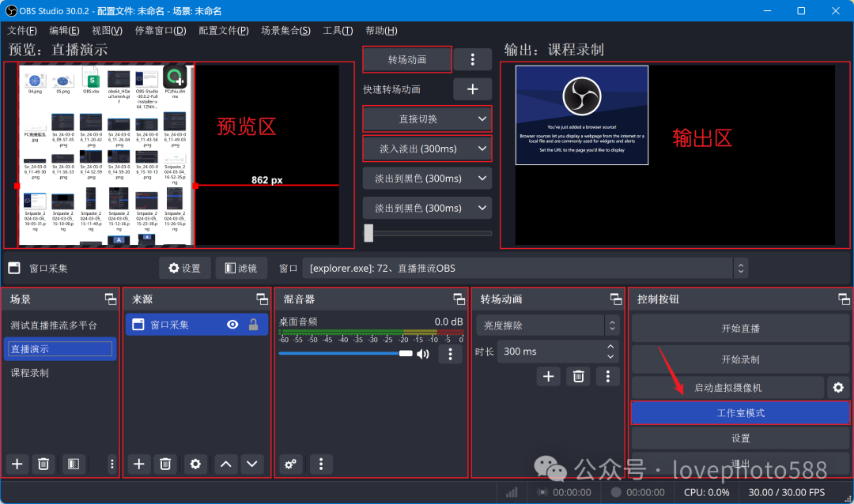Add a new scene with the plus icon
The width and height of the screenshot is (854, 504).
click(16, 465)
